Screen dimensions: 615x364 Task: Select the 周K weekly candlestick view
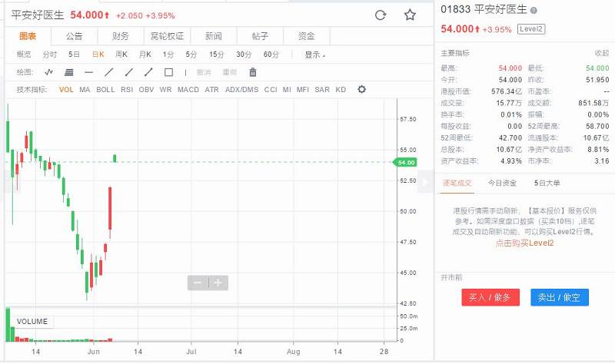coord(121,55)
